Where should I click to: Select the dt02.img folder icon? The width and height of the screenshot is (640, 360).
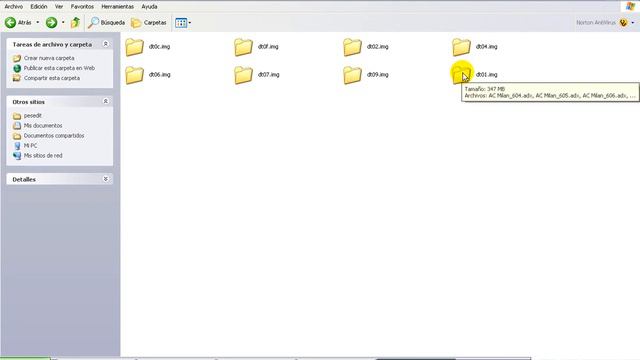pos(352,47)
